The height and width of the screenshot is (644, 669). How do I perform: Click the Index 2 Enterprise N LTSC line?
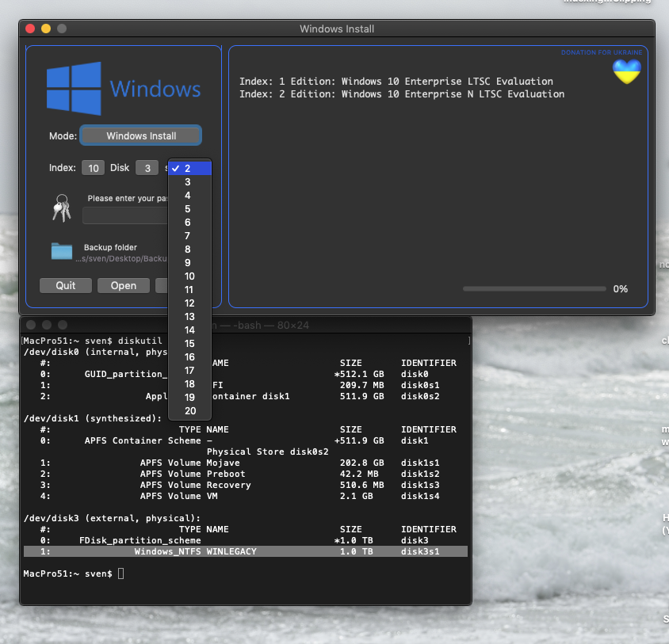(402, 93)
